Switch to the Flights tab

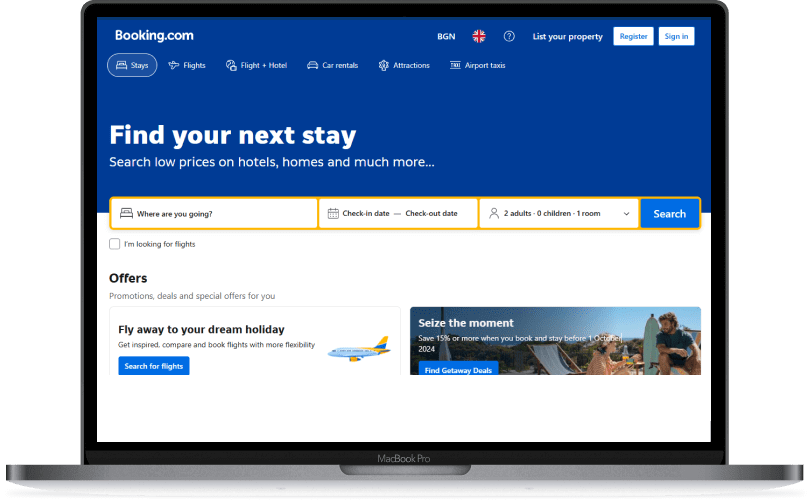tap(187, 65)
